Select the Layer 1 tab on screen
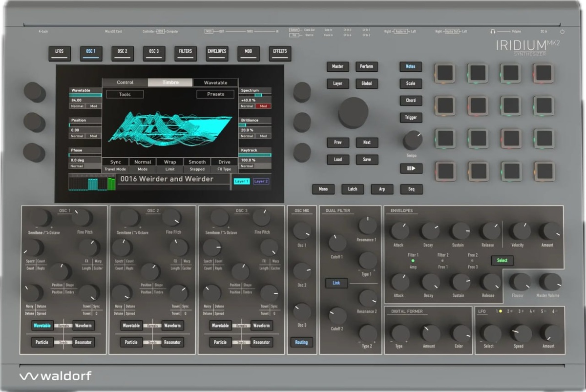The image size is (586, 392). coord(241,181)
